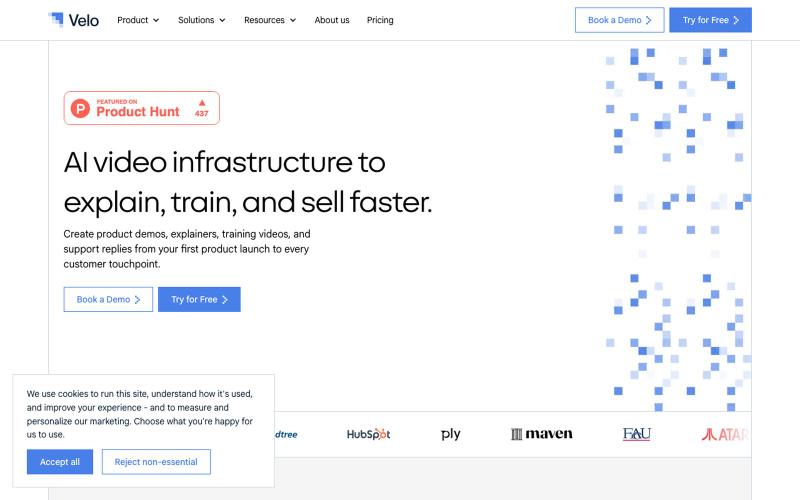Image resolution: width=800 pixels, height=500 pixels.
Task: Click the FAU logo
Action: tap(636, 434)
